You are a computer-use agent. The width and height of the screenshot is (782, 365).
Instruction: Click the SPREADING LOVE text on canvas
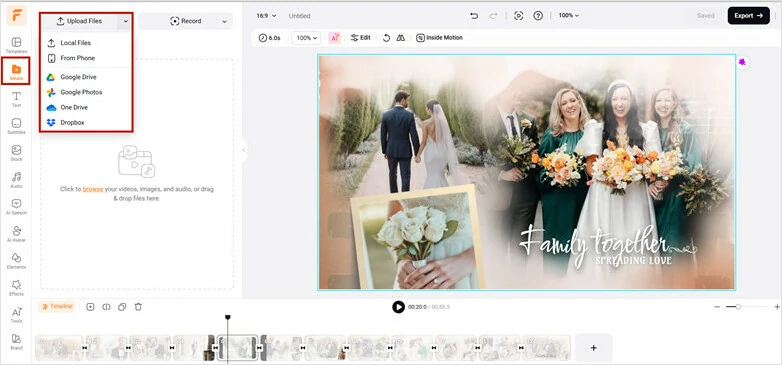click(x=633, y=261)
